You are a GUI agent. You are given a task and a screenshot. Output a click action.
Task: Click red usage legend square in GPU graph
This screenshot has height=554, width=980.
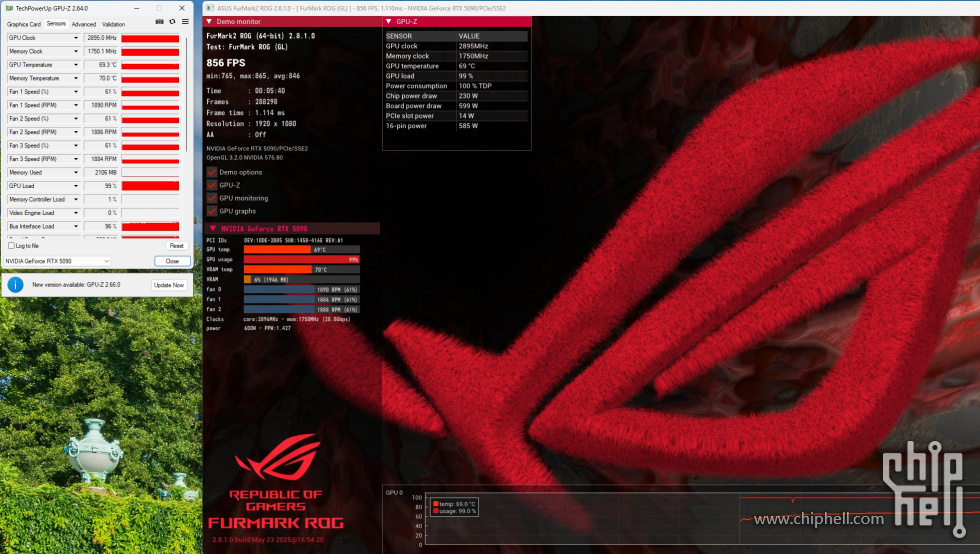click(436, 511)
